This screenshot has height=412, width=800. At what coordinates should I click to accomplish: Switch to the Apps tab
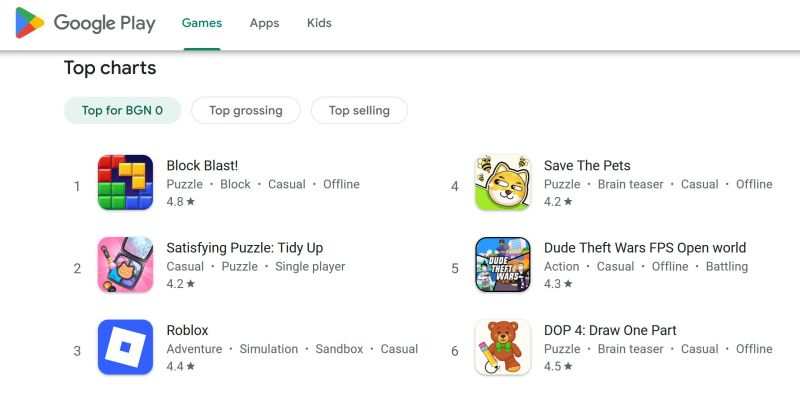click(264, 23)
